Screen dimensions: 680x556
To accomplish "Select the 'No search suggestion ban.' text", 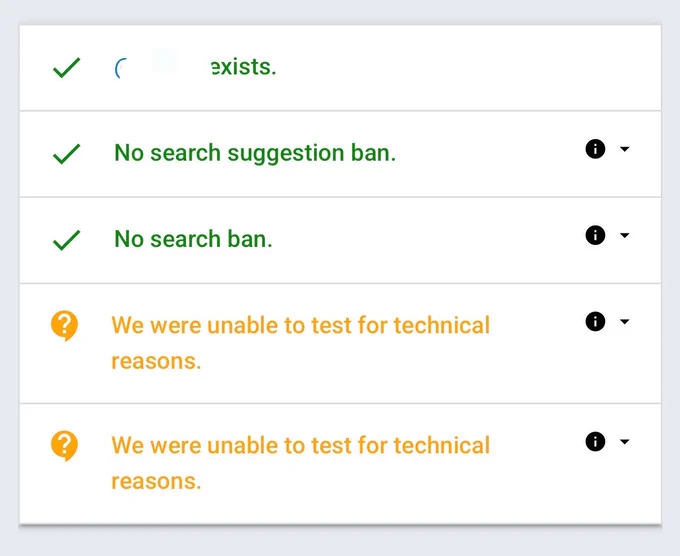I will pyautogui.click(x=255, y=154).
